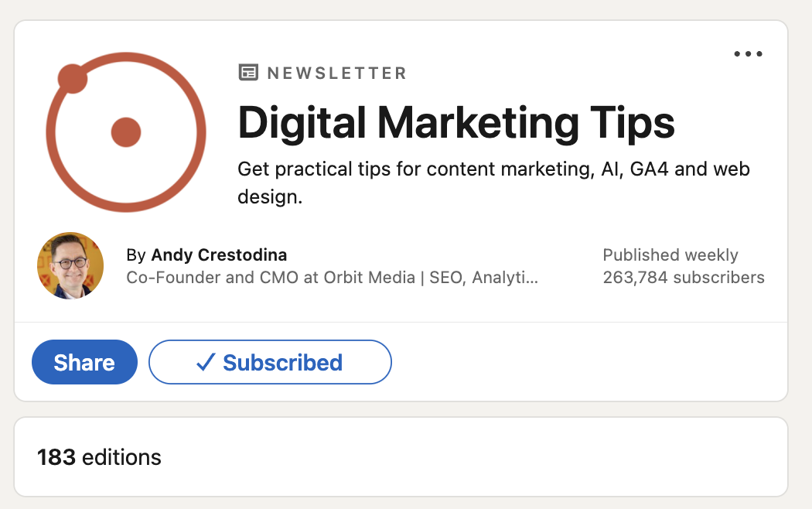This screenshot has height=509, width=812.
Task: Click the newsletter description text
Action: point(493,181)
